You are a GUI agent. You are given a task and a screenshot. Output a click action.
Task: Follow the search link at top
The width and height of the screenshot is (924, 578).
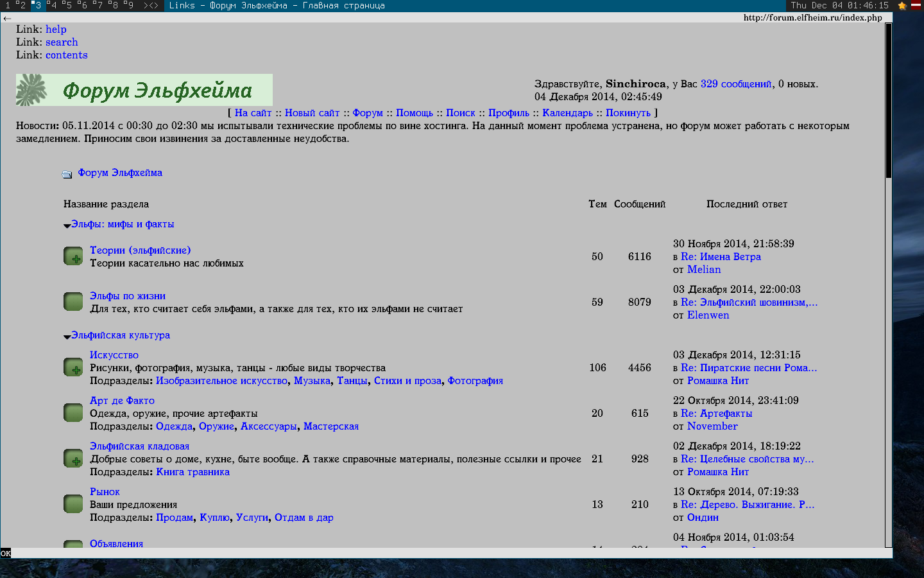point(62,42)
